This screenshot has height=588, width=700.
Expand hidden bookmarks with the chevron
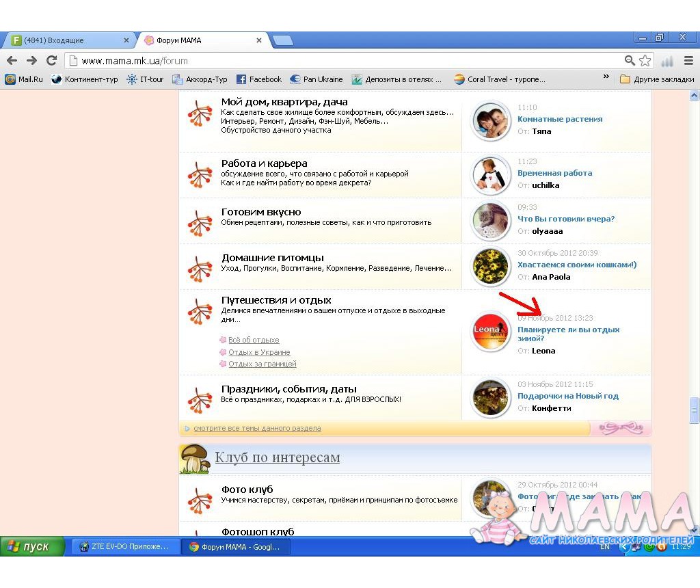coord(606,77)
